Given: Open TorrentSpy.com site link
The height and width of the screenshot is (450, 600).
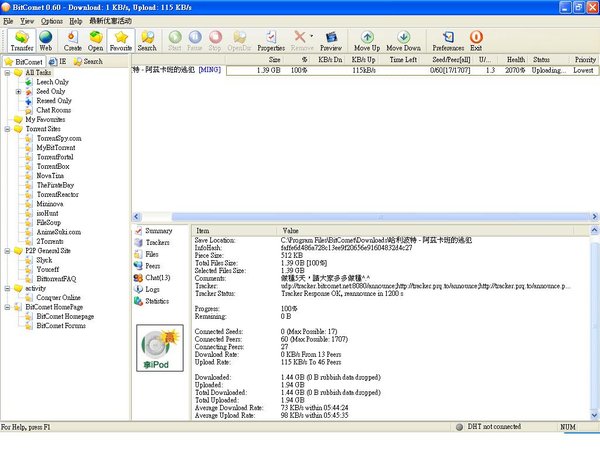Looking at the screenshot, I should (59, 138).
